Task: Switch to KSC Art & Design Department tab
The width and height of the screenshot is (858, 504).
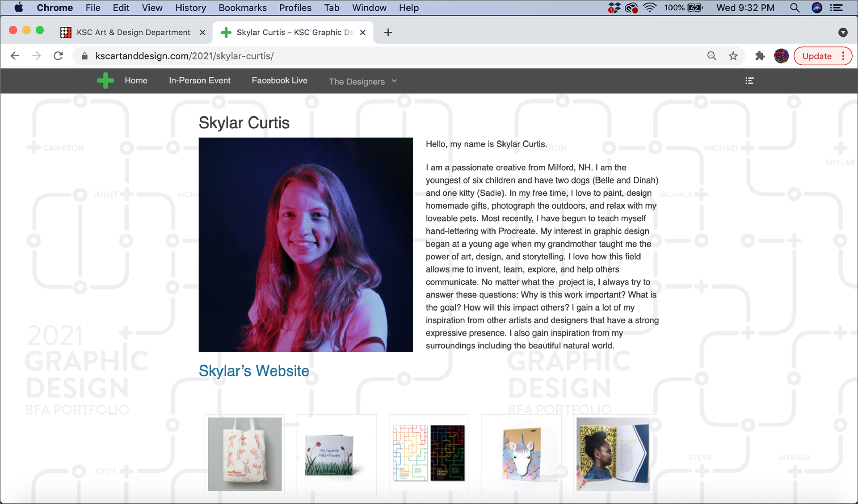Action: pos(133,32)
